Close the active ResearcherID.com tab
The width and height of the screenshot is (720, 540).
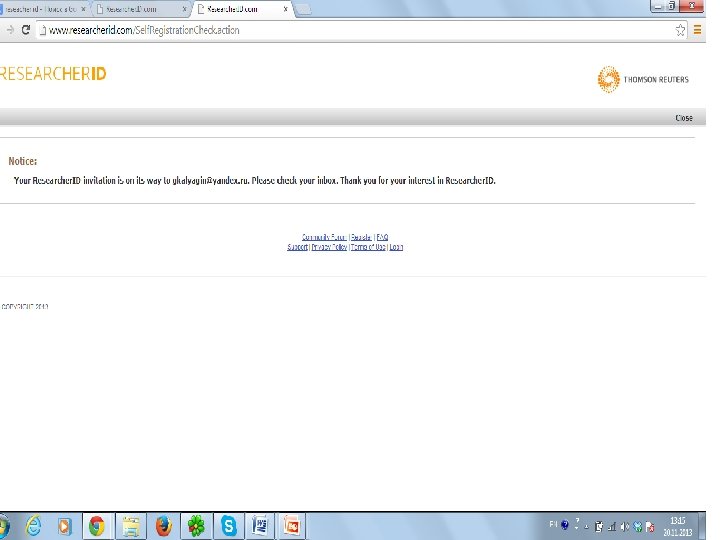(x=285, y=9)
